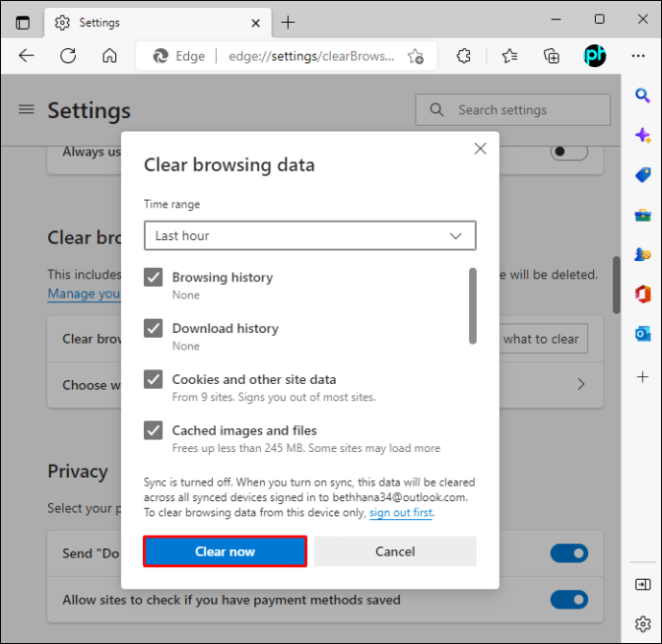Open the Extensions puzzle icon
This screenshot has width=662, height=644.
pyautogui.click(x=463, y=56)
